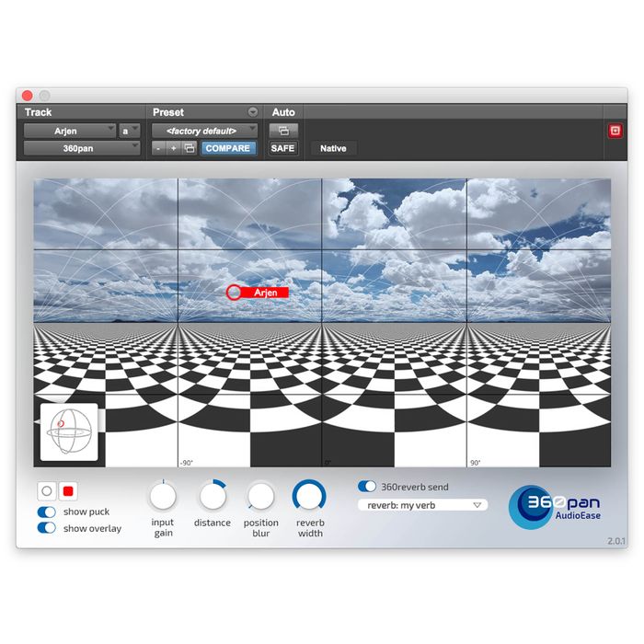Select the red square puck color

[x=67, y=491]
